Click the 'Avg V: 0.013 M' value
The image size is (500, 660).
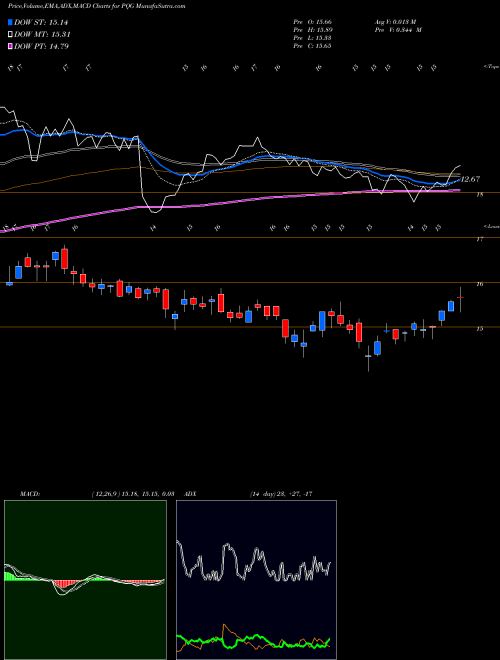coord(395,22)
